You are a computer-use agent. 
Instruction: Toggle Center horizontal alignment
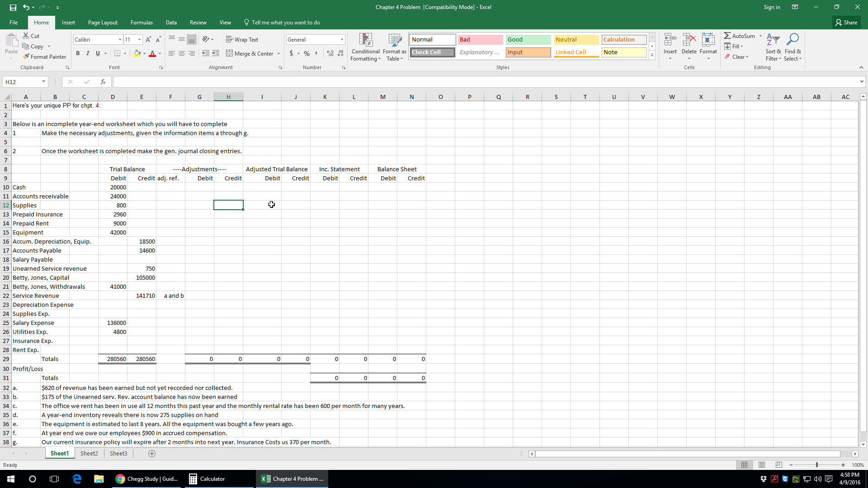[x=182, y=53]
